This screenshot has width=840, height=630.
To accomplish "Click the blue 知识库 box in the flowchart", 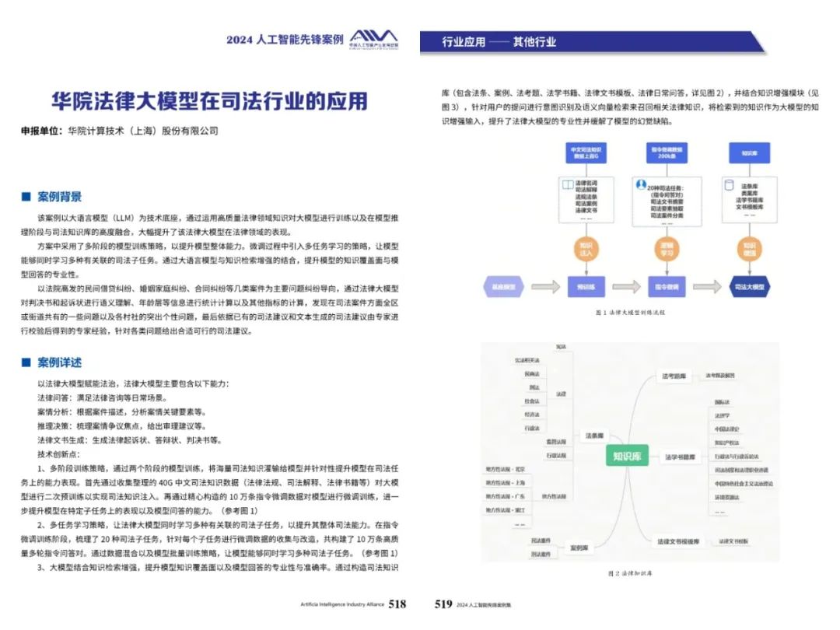I will pos(750,152).
